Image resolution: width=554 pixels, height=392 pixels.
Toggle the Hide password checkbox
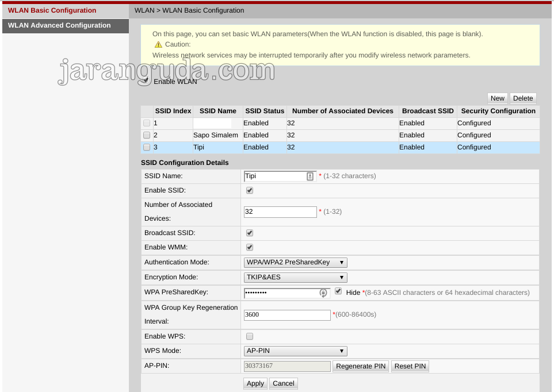pyautogui.click(x=338, y=291)
